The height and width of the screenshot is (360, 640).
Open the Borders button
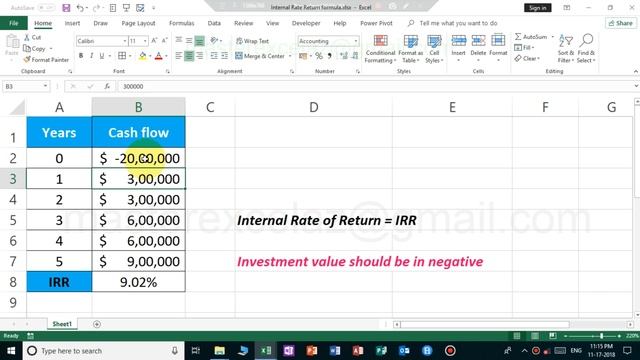[x=122, y=56]
